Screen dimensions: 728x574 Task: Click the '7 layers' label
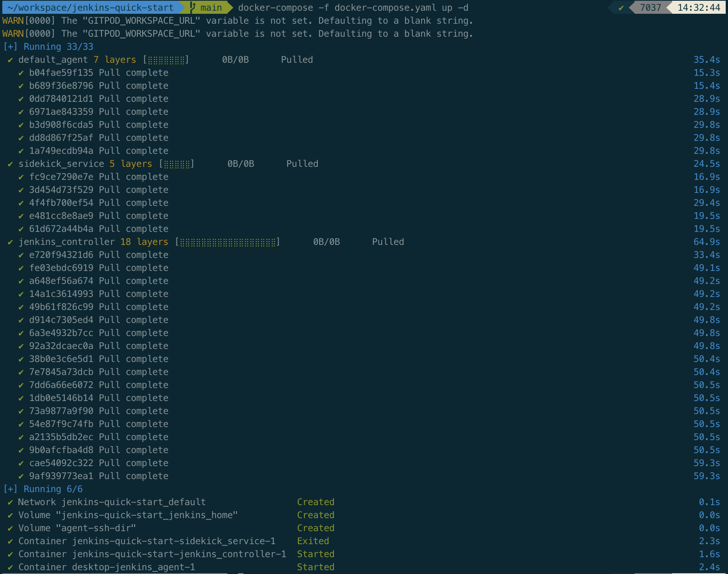[x=115, y=60]
